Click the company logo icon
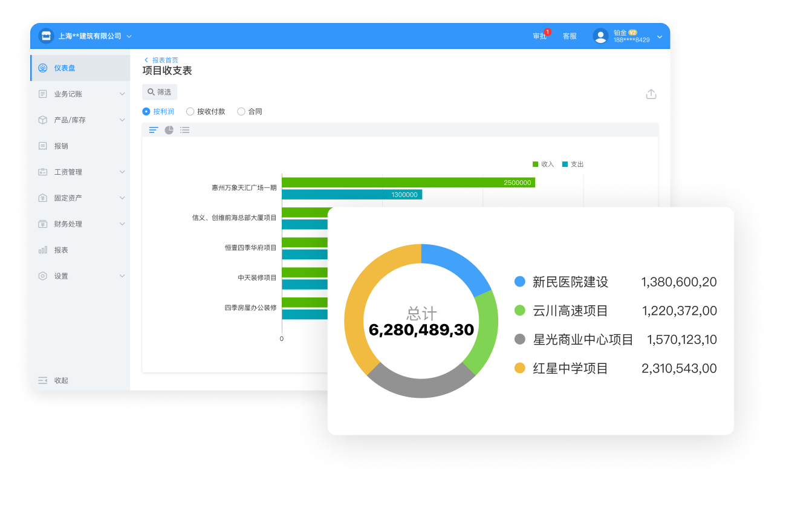786x532 pixels. 46,36
